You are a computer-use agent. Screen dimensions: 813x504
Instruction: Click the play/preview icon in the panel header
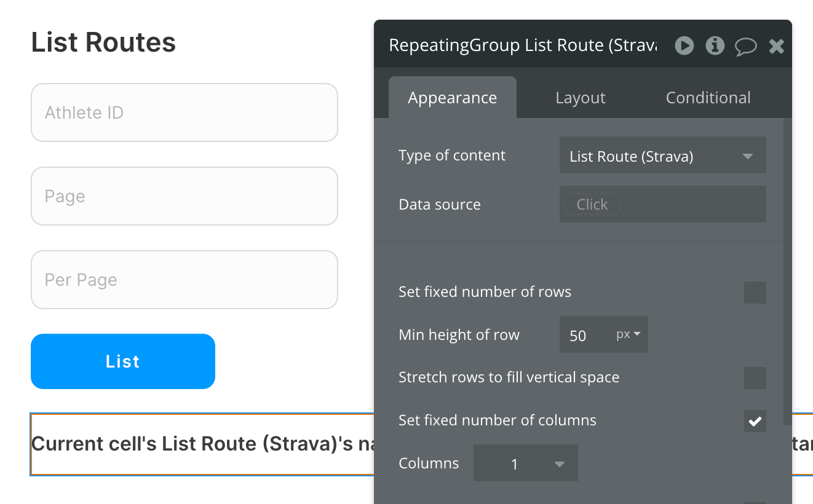pyautogui.click(x=684, y=45)
